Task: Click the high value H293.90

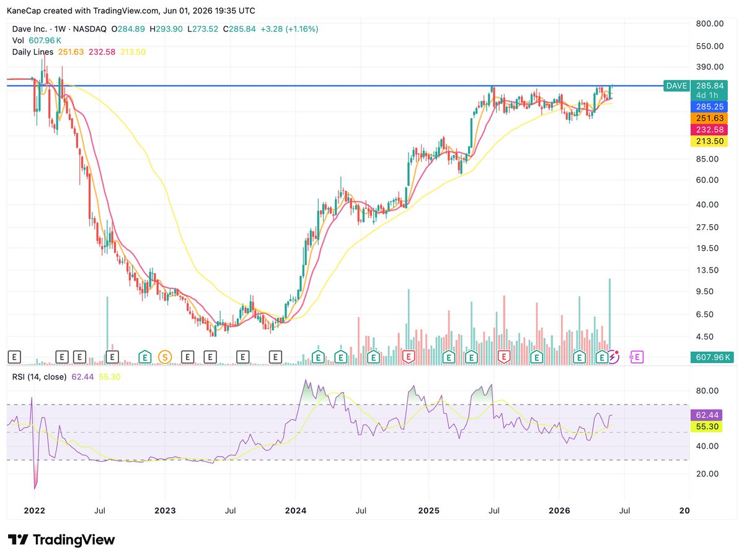Action: pos(167,28)
